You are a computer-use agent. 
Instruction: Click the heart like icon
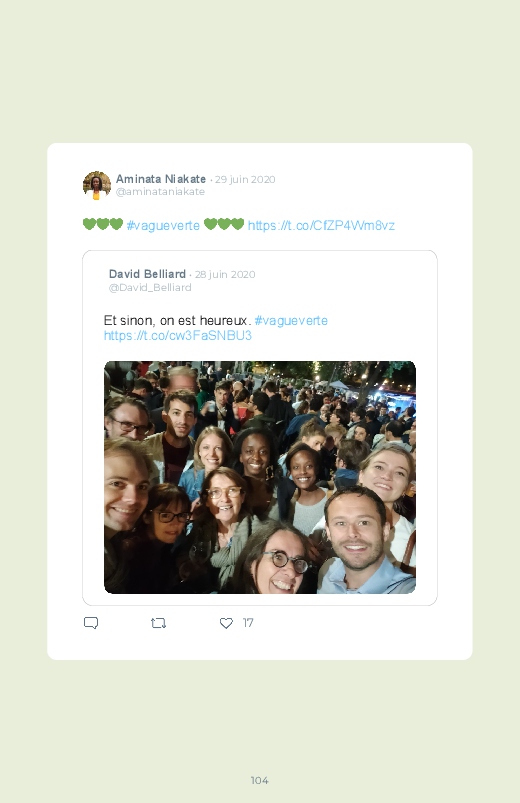tap(226, 623)
